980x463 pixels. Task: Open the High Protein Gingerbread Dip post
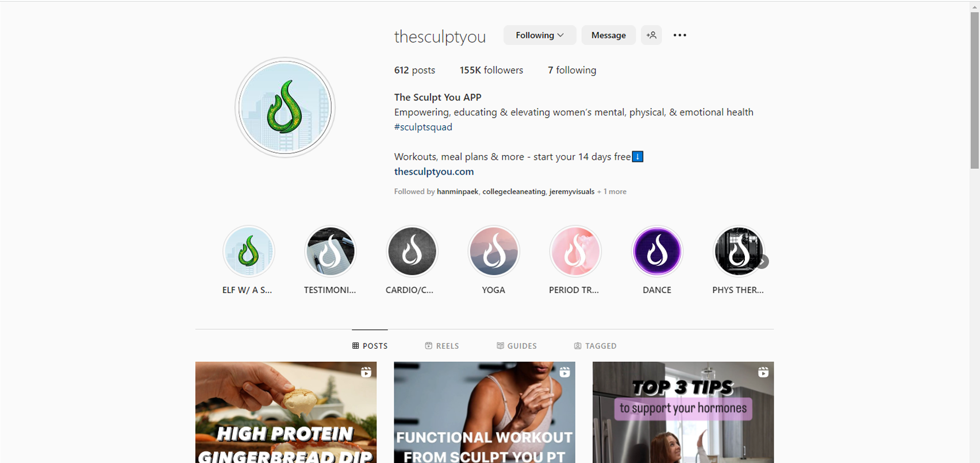point(286,412)
